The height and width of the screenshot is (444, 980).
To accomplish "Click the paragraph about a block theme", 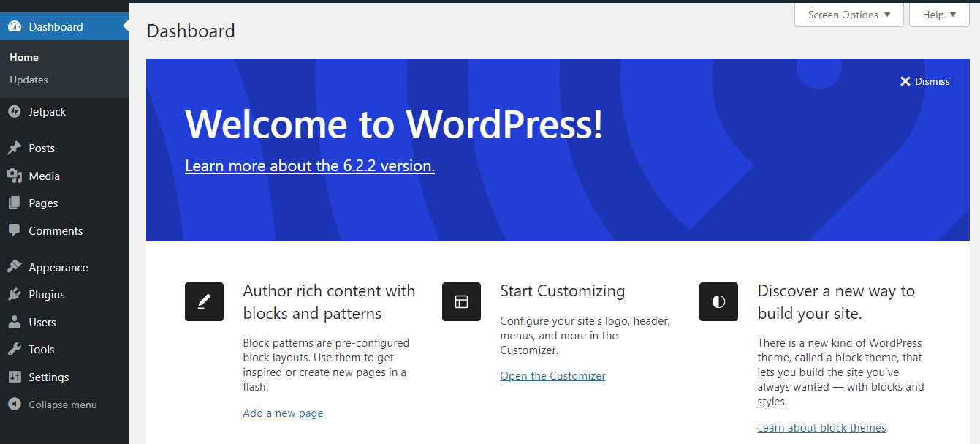I will 840,372.
